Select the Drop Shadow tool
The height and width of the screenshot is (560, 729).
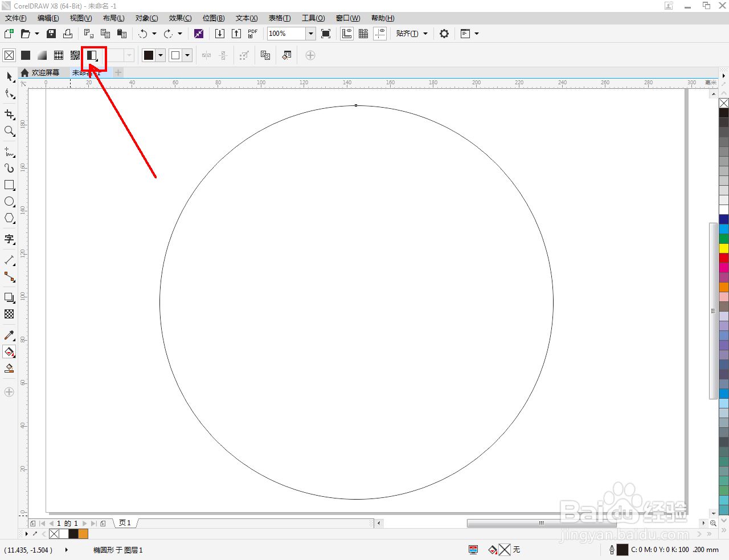(x=9, y=297)
